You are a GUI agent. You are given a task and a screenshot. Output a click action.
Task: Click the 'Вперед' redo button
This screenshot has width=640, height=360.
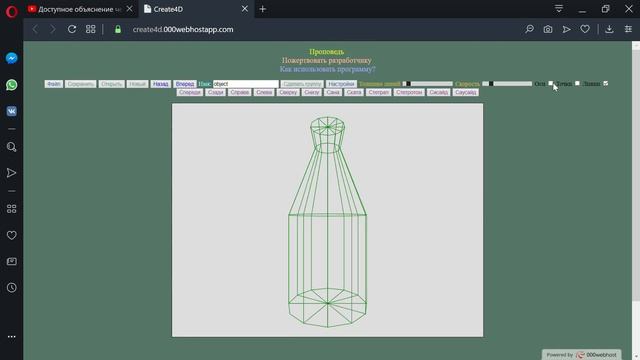[185, 84]
